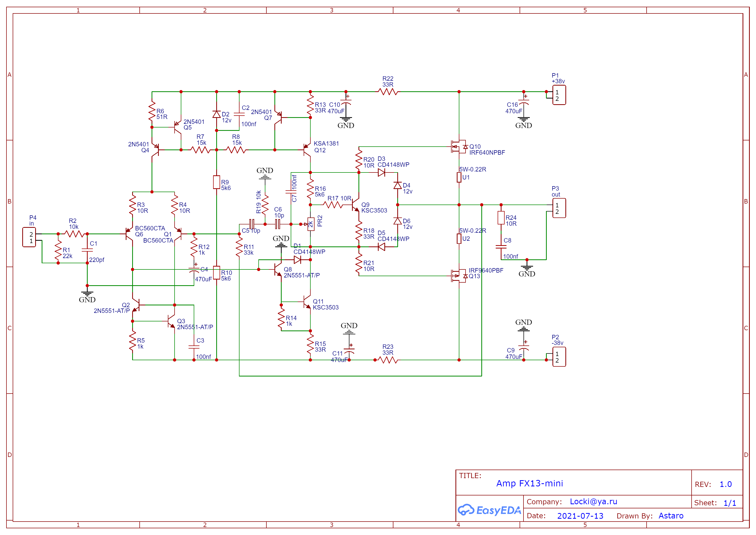Click the R2 10k zigzag resistor
This screenshot has height=535, width=756.
74,233
